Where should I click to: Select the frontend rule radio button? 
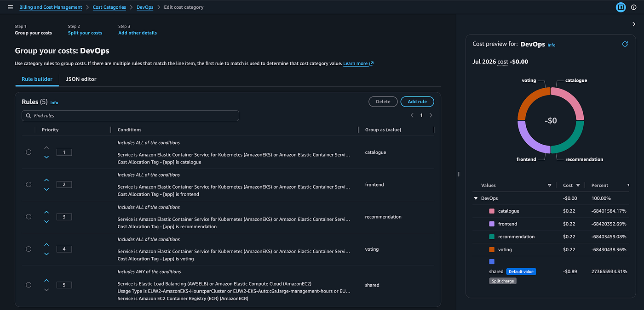click(29, 184)
